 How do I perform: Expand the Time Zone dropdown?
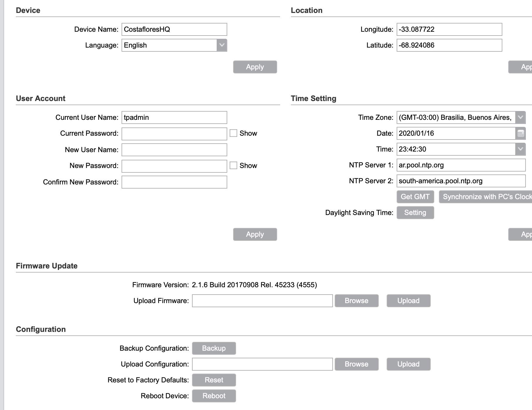(x=521, y=117)
